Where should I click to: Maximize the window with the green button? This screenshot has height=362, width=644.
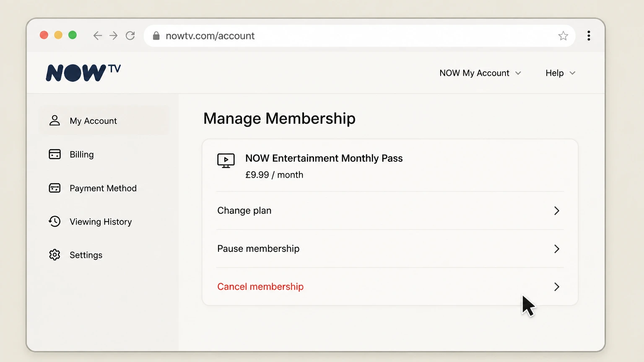[x=73, y=35]
